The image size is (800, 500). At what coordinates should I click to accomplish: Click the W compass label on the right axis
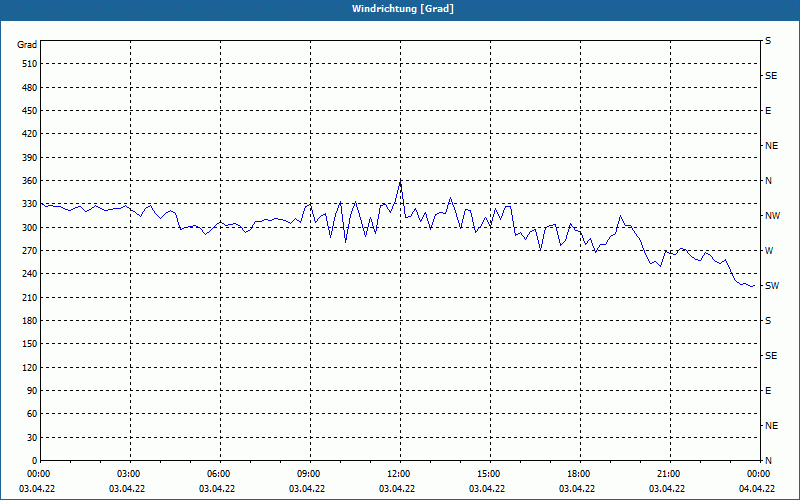tap(769, 251)
